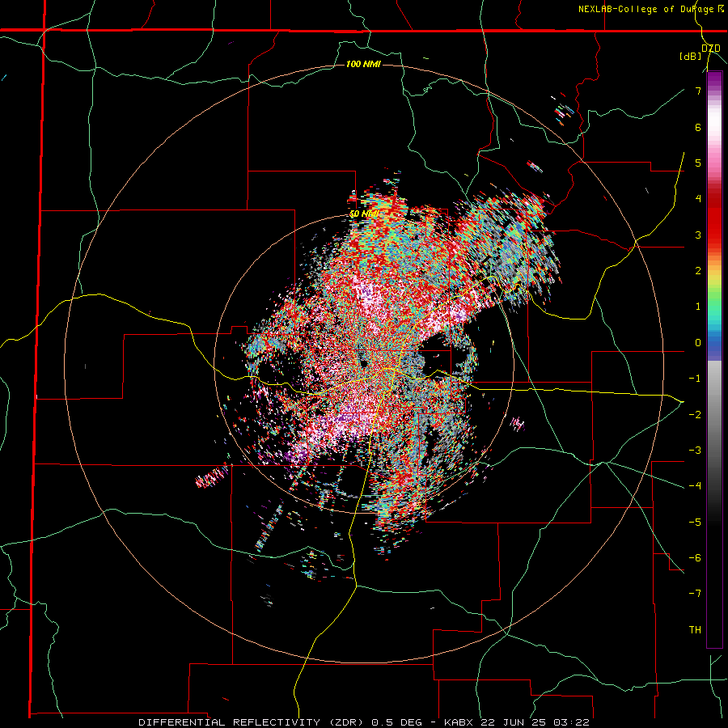Click the -6 value on color scale
The width and height of the screenshot is (728, 728).
point(695,558)
